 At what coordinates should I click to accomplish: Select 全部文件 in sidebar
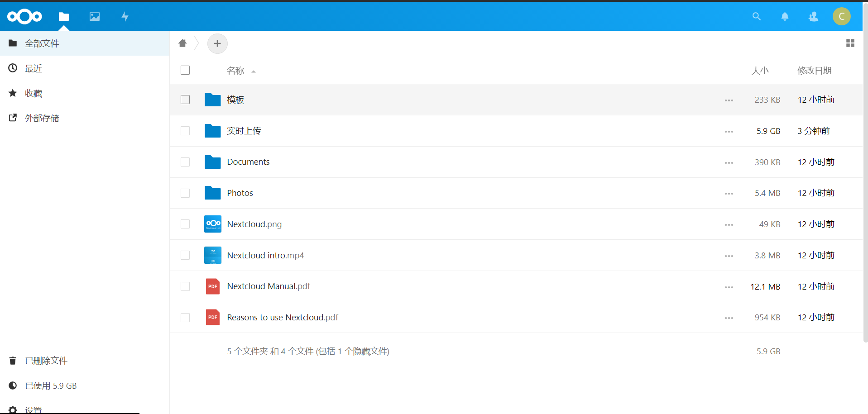point(85,43)
